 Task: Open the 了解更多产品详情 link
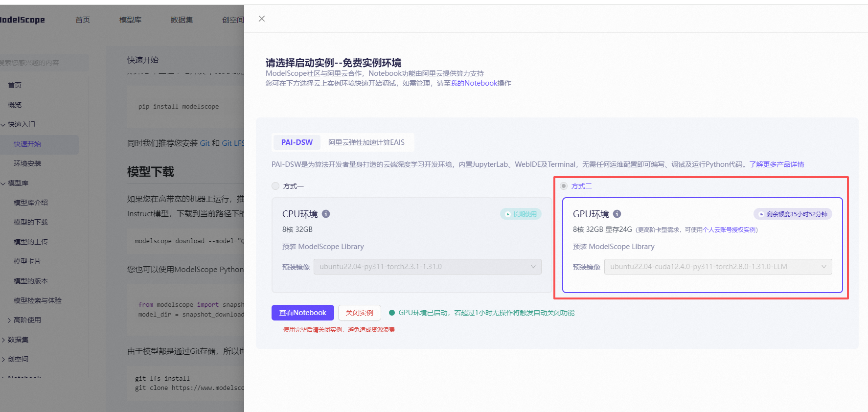pos(777,164)
